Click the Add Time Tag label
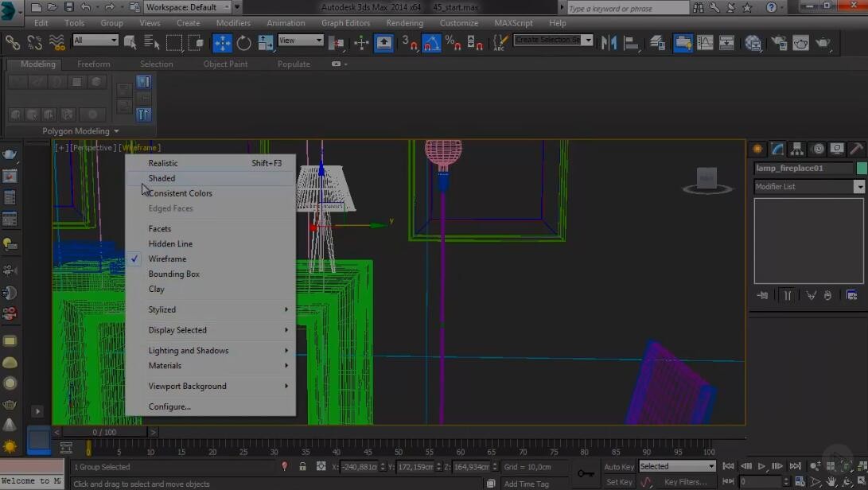The width and height of the screenshot is (868, 490). tap(526, 484)
